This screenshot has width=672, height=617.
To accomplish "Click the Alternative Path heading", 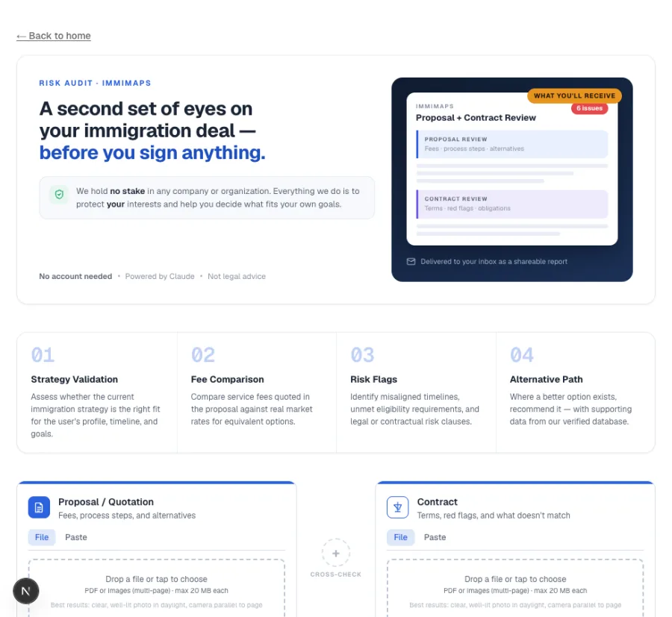I will 546,379.
